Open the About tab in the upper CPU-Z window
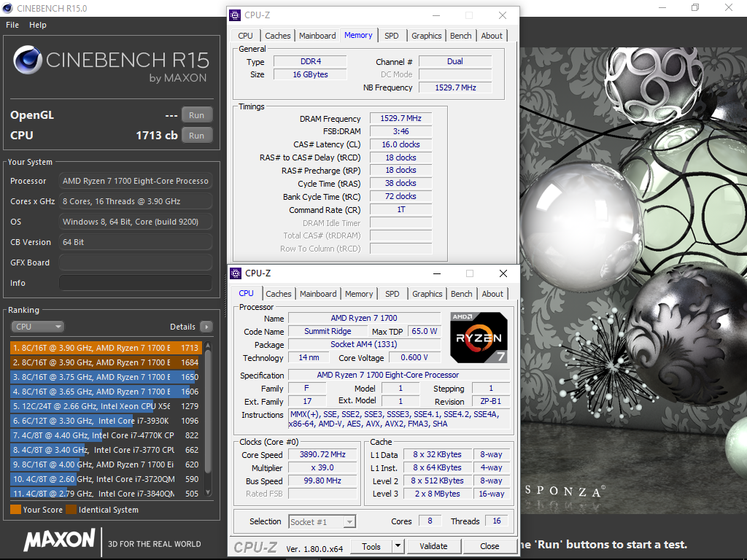 click(492, 36)
